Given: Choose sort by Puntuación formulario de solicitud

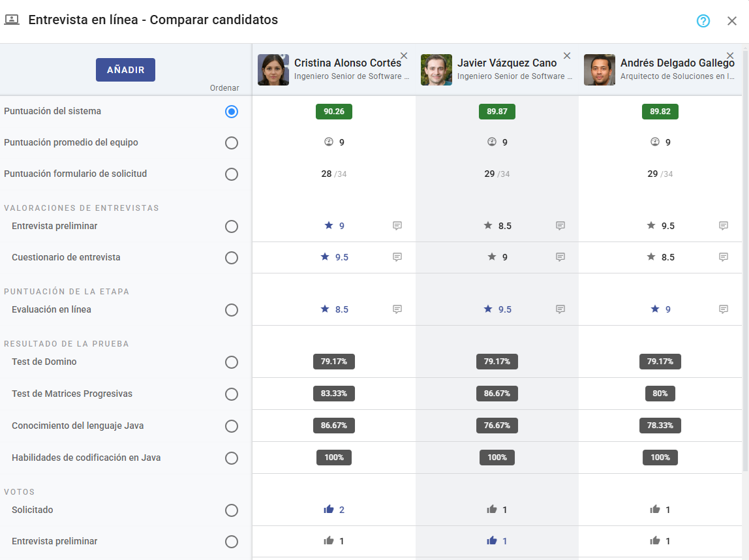Looking at the screenshot, I should pyautogui.click(x=231, y=174).
